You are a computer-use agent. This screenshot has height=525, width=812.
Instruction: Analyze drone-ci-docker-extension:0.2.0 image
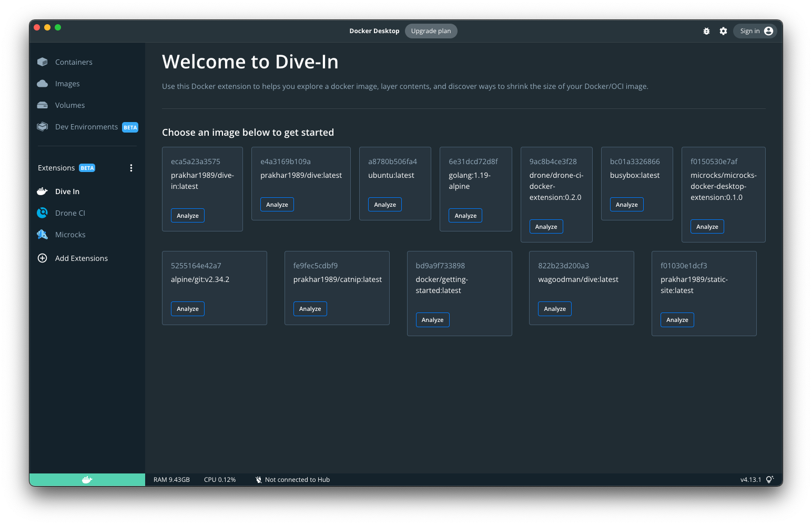546,227
